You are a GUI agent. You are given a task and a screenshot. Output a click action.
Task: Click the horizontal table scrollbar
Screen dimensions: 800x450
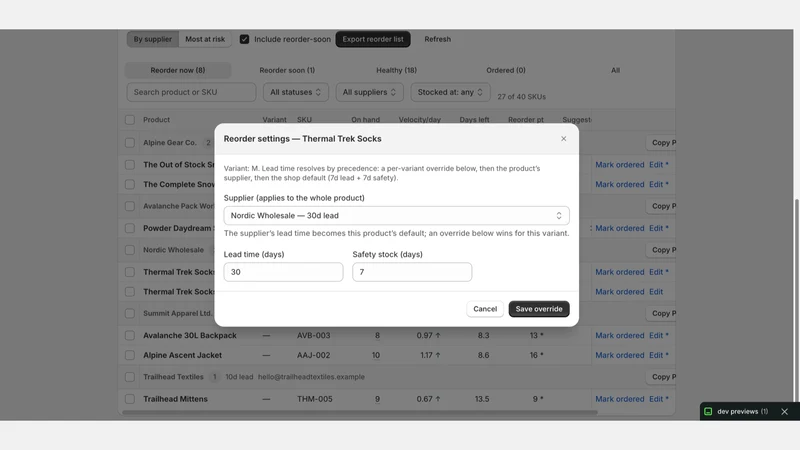[360, 412]
